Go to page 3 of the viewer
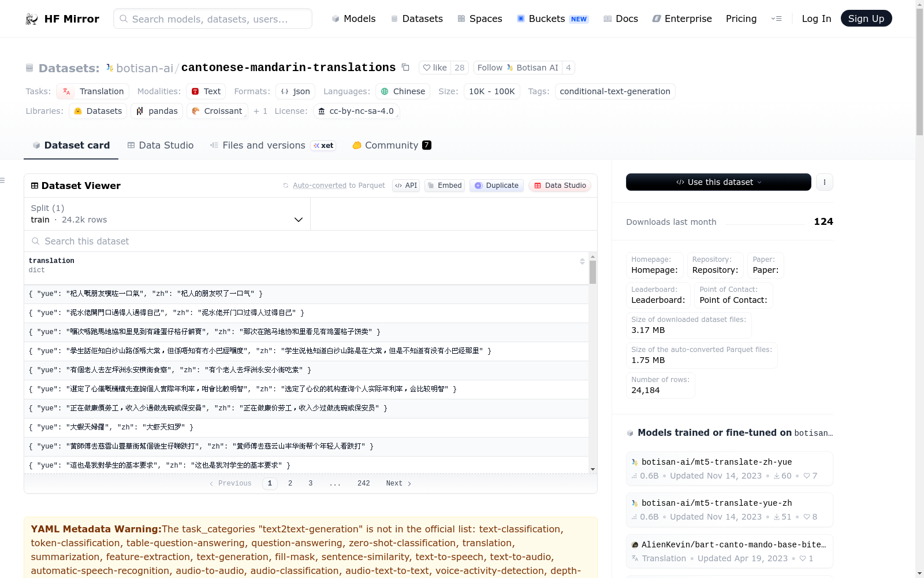Screen dimensions: 924x578 (x=311, y=483)
